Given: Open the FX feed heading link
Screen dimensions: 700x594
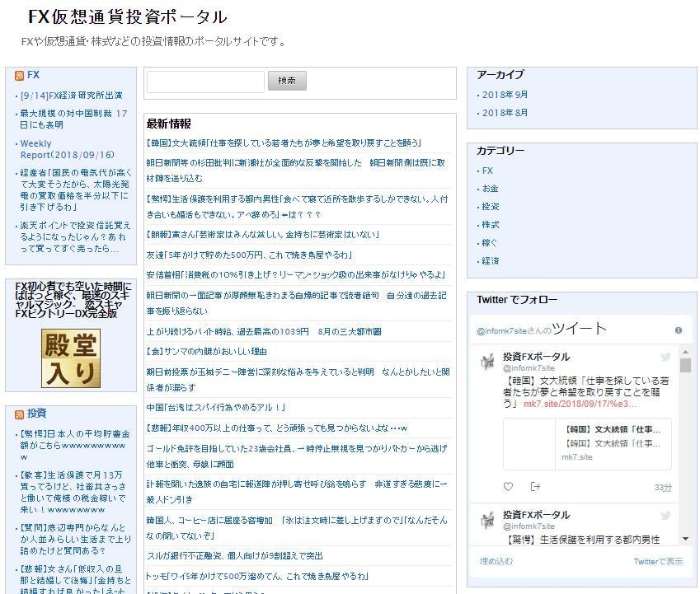Looking at the screenshot, I should click(34, 75).
